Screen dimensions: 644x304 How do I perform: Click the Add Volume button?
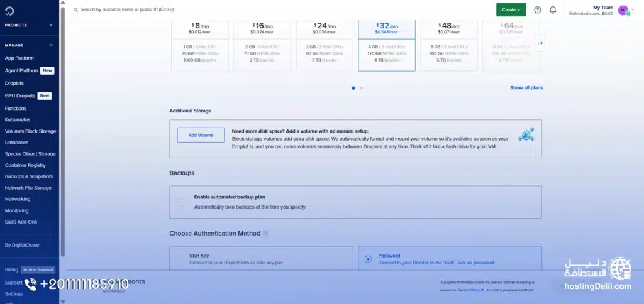coord(201,135)
